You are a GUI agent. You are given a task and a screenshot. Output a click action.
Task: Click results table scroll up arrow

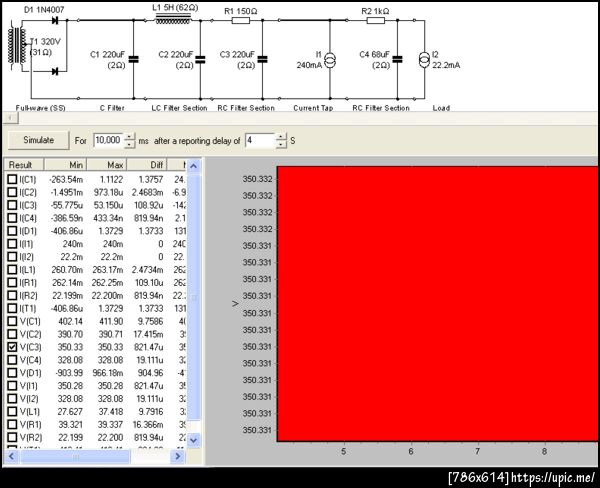[x=194, y=166]
